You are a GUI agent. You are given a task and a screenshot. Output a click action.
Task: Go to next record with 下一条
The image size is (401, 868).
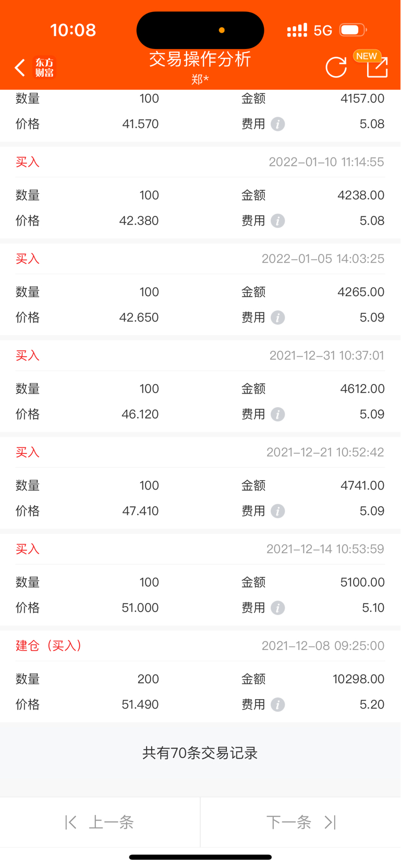[301, 822]
